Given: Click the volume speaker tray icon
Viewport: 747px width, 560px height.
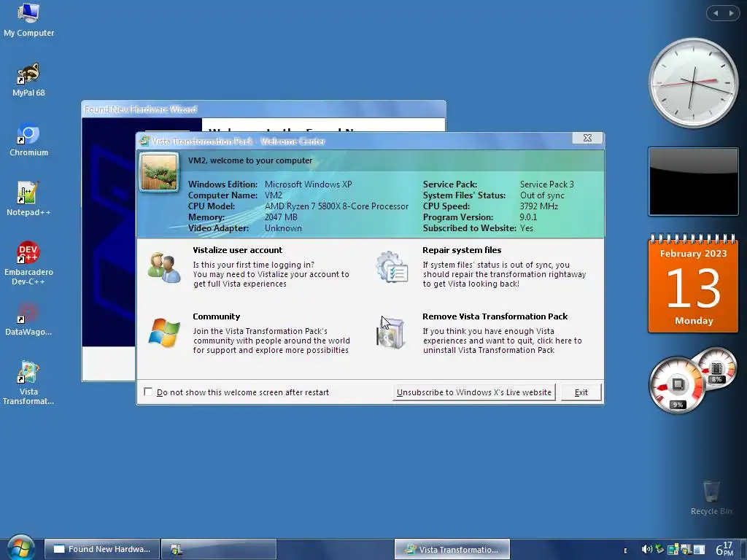Looking at the screenshot, I should coord(646,549).
